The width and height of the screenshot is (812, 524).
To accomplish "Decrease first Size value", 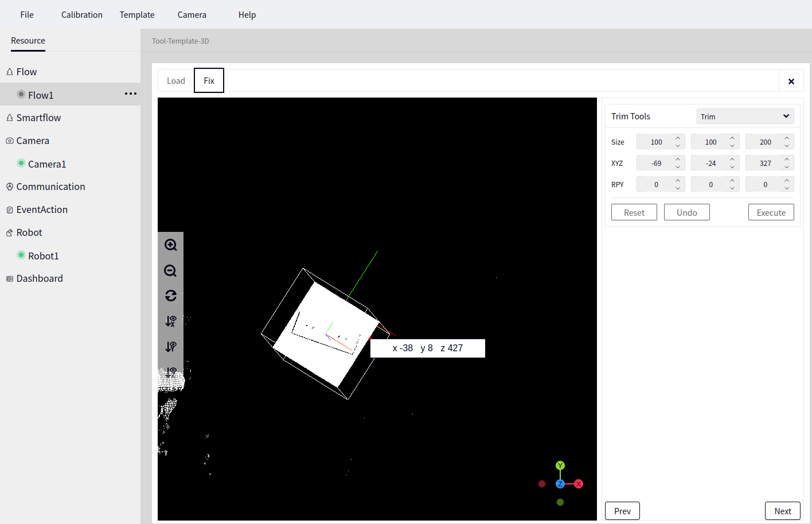I will point(678,146).
